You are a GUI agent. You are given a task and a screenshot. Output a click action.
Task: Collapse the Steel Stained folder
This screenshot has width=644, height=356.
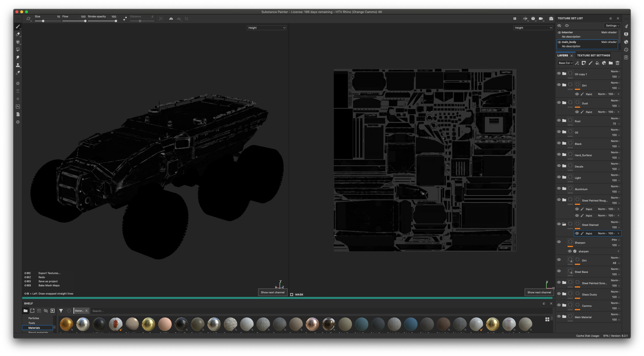click(x=564, y=224)
